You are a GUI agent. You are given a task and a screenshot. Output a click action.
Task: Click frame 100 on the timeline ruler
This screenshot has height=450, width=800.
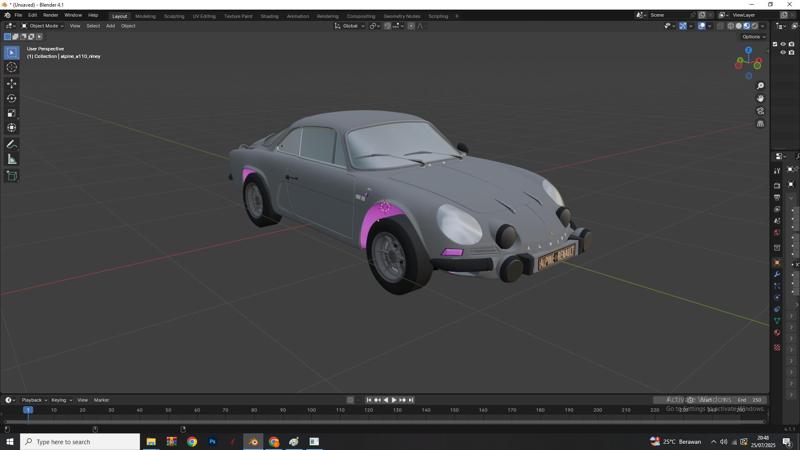[312, 410]
